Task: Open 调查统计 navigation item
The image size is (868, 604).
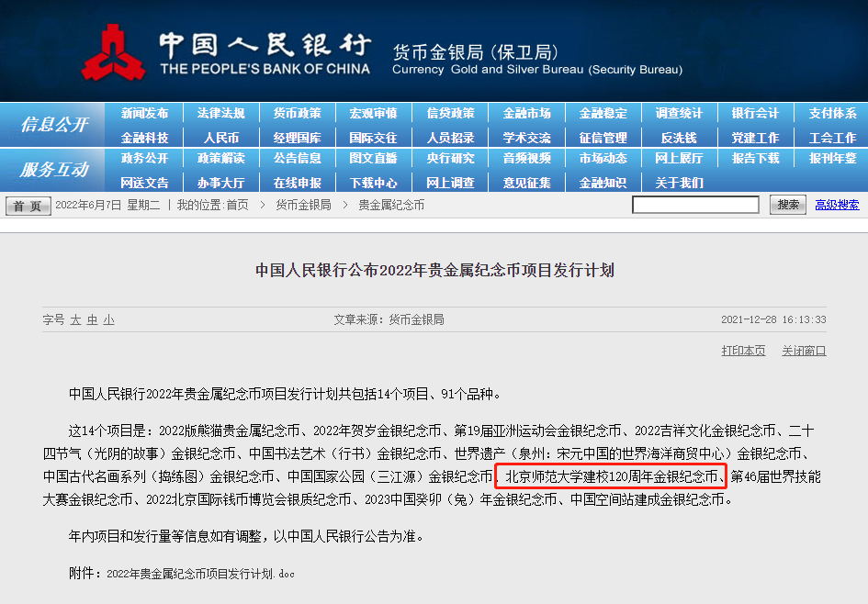Action: [x=679, y=114]
